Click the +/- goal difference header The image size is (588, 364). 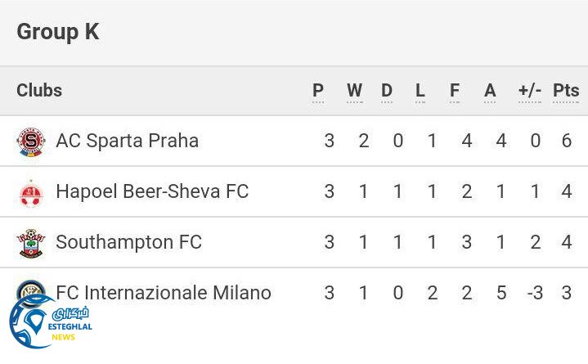click(530, 91)
